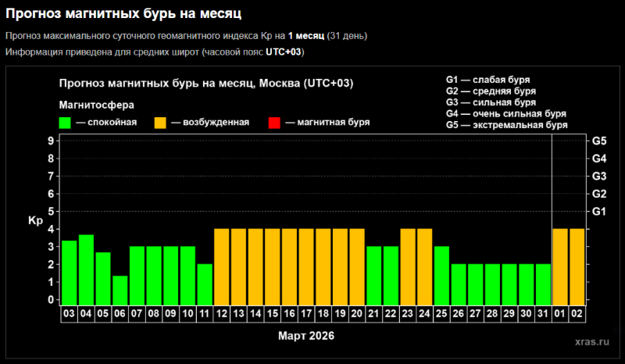Click the 'G2 — средняя буря' legend line
Viewport: 625px width, 364px height.
pos(491,91)
